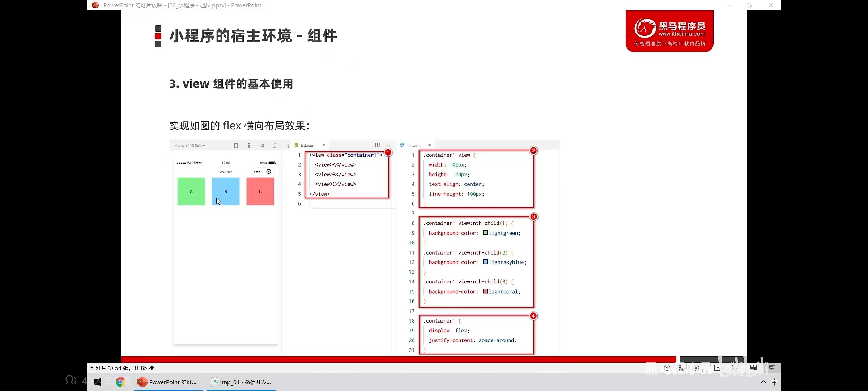Go to previous slide with status bar arrow
The width and height of the screenshot is (868, 391).
[667, 367]
